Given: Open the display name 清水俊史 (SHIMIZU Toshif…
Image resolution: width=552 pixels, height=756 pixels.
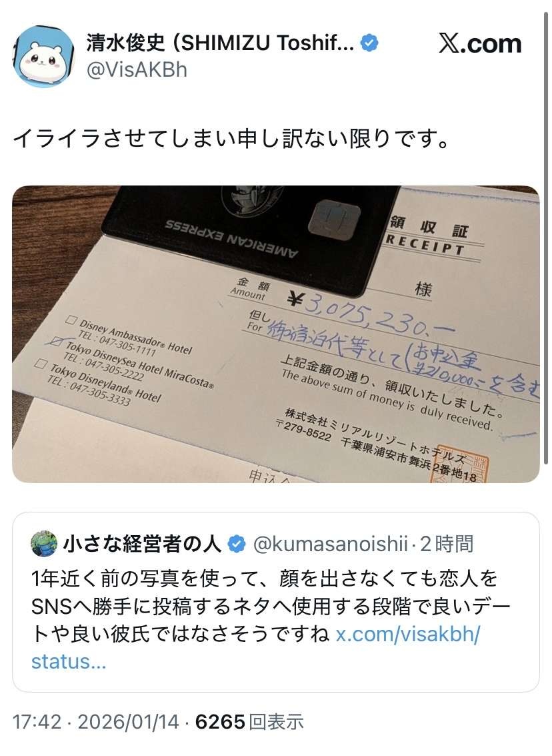Looking at the screenshot, I should [x=219, y=43].
